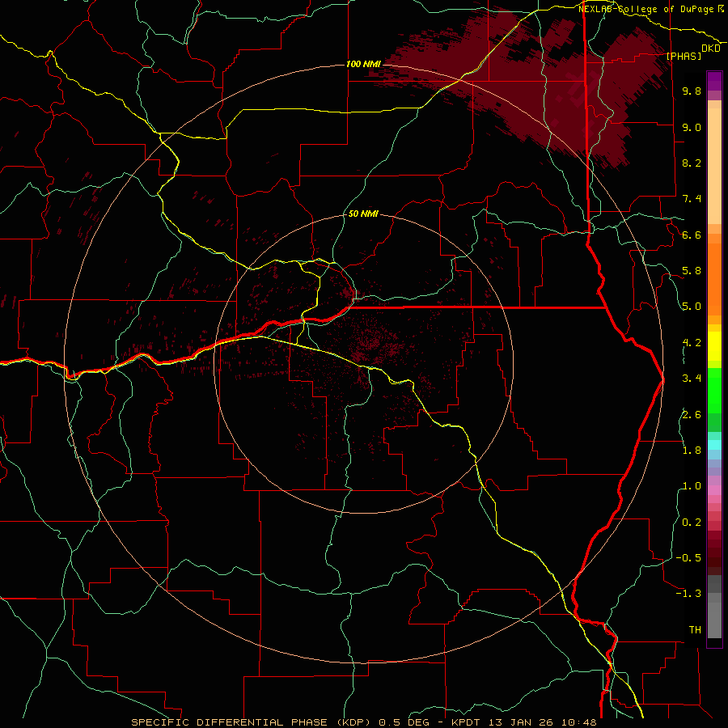Click the 3.4 legend value

click(x=692, y=379)
